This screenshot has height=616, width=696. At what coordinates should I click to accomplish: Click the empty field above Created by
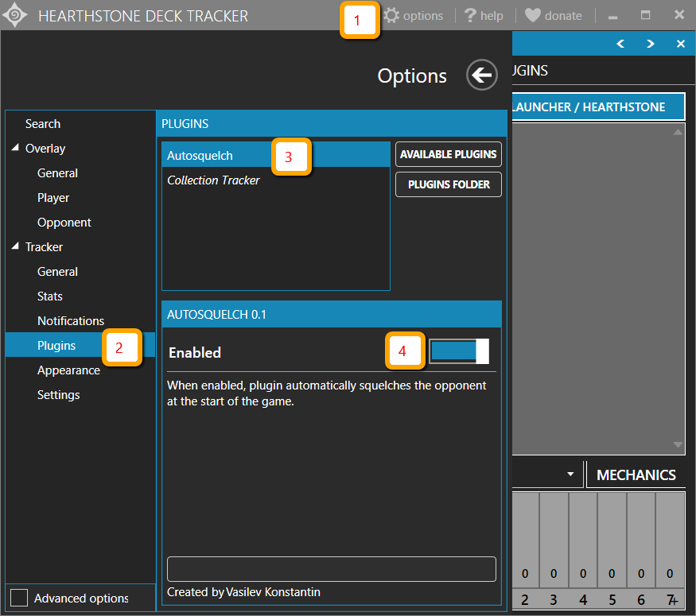click(x=331, y=569)
